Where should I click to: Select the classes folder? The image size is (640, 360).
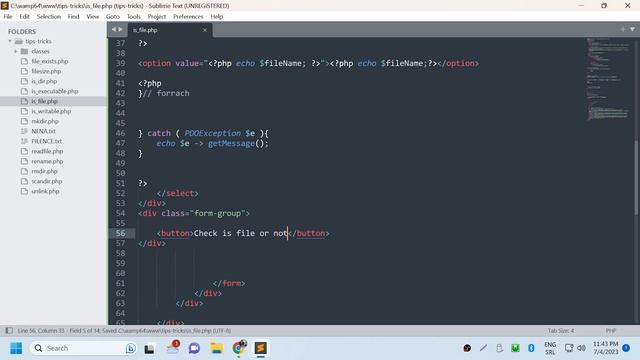(x=40, y=51)
